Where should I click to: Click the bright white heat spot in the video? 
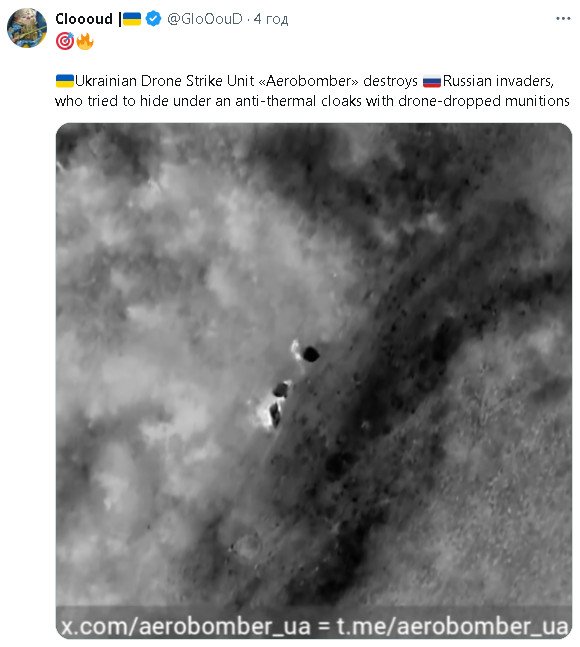264,413
